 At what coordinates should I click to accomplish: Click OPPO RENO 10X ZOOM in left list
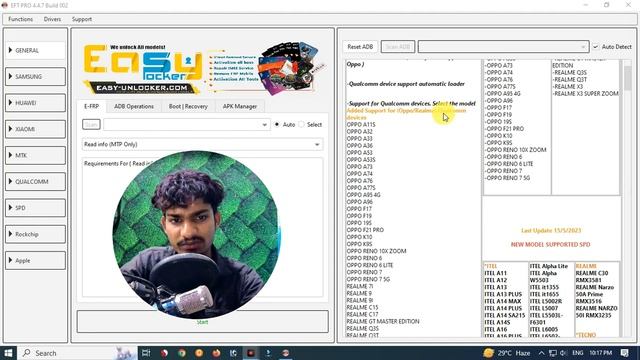[x=376, y=251]
